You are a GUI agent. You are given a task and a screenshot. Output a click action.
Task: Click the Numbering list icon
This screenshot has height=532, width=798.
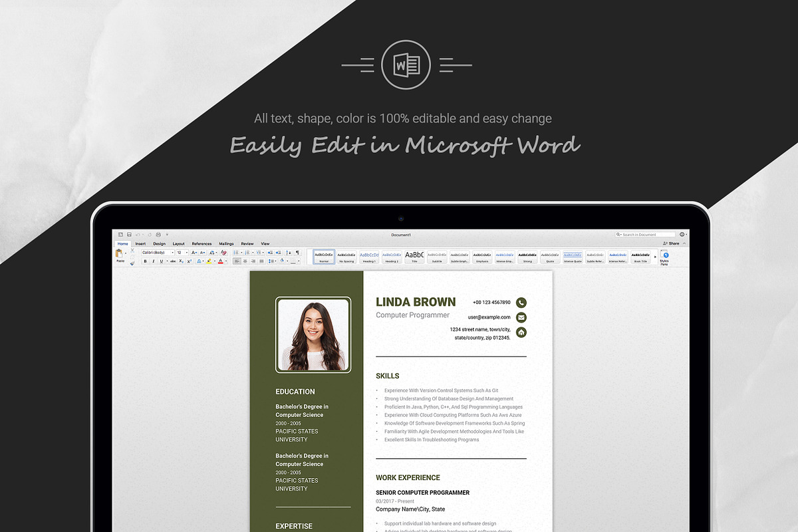pyautogui.click(x=247, y=253)
